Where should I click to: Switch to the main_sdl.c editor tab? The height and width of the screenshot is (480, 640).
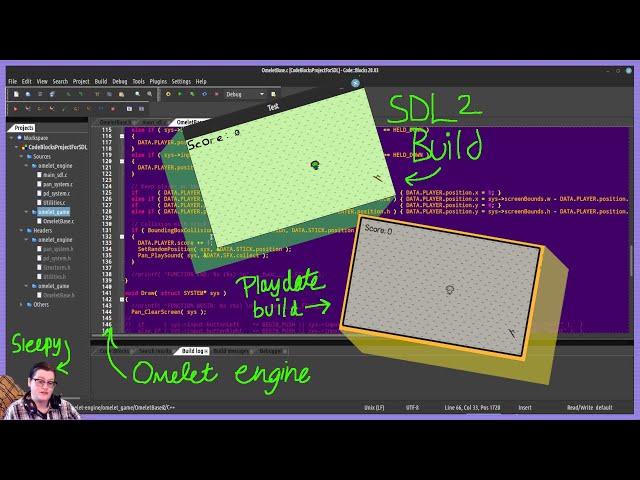[x=154, y=122]
